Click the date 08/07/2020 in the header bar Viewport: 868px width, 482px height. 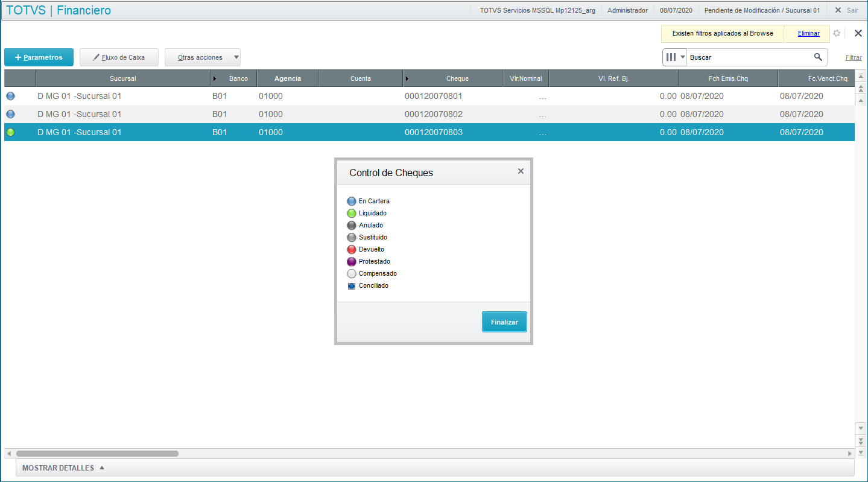tap(676, 10)
